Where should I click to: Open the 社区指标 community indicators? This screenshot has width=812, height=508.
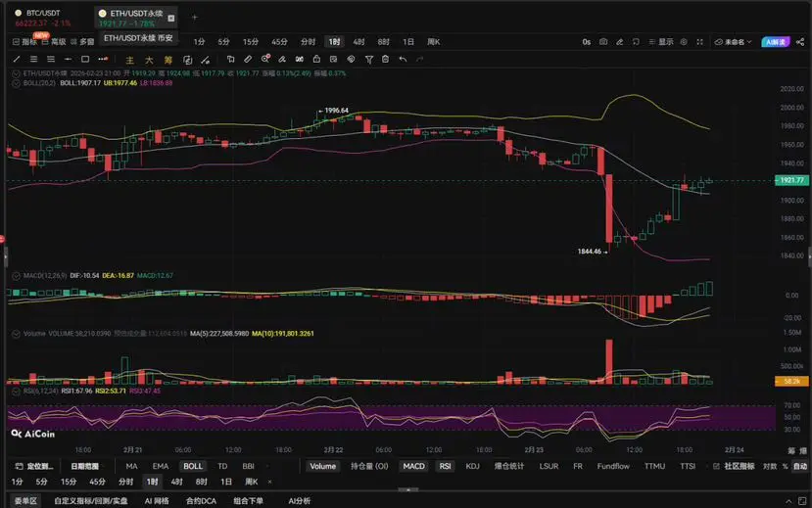pyautogui.click(x=735, y=466)
